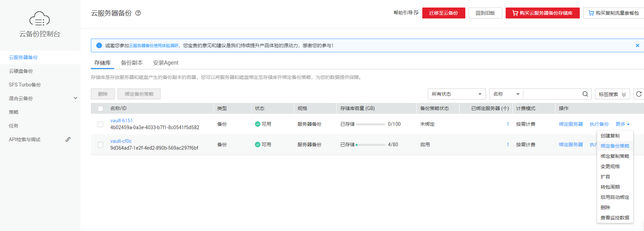
Task: Select the checkbox for vault-6151
Action: pyautogui.click(x=100, y=124)
